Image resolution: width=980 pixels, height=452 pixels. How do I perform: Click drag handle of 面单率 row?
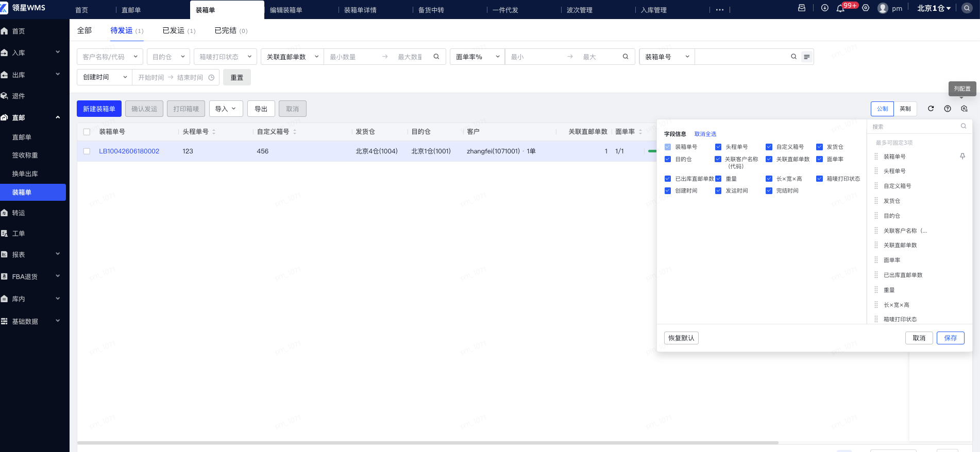(876, 260)
